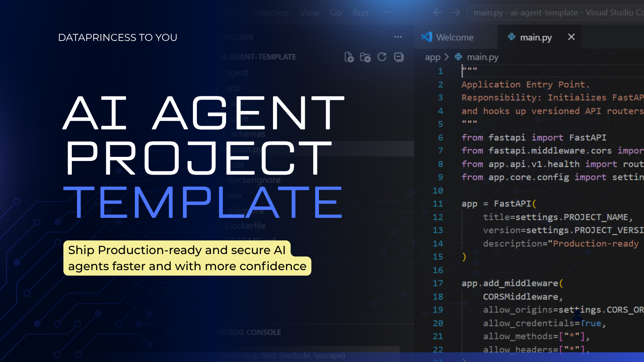Click 'title=settings.PROJECT_NAME,' line

[557, 217]
